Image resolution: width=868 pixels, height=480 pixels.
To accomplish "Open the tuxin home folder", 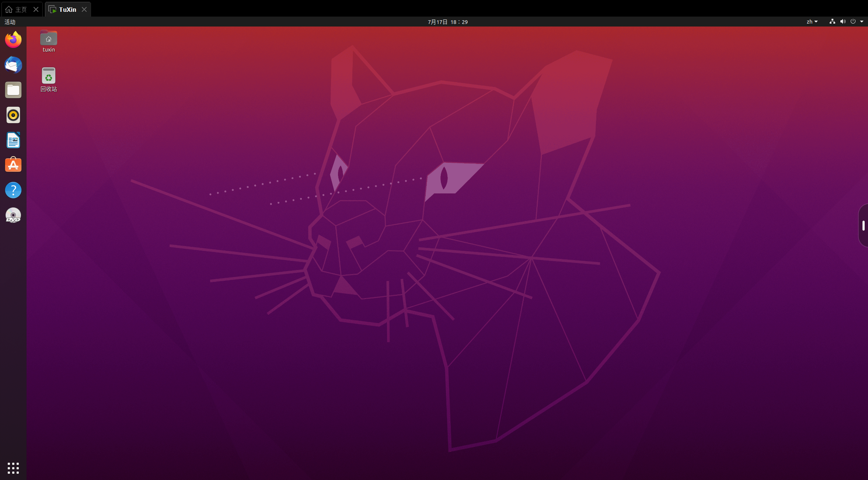I will 49,39.
